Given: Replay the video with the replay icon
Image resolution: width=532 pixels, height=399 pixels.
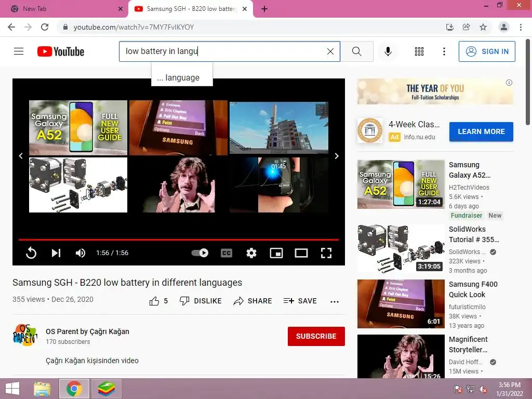Looking at the screenshot, I should [31, 253].
